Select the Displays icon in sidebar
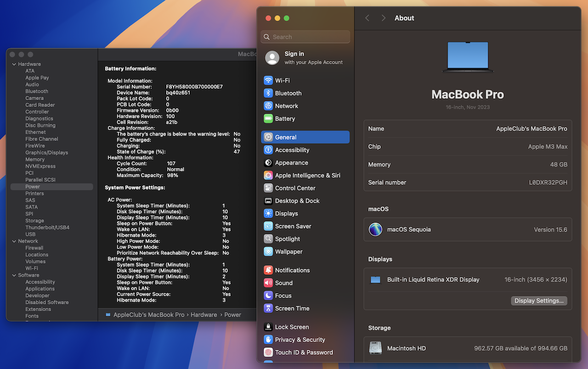This screenshot has height=369, width=588. click(268, 213)
